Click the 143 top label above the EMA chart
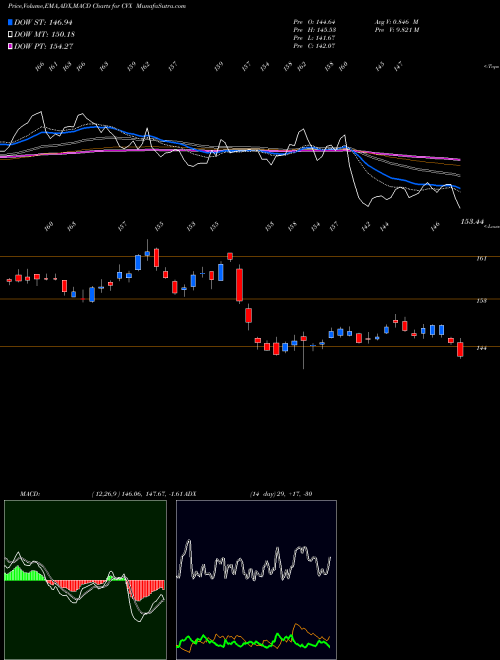The image size is (500, 660). [380, 67]
